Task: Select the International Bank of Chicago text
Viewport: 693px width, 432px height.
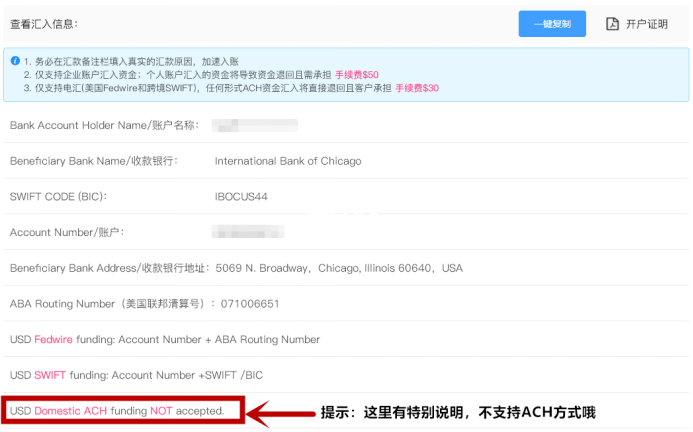Action: 288,161
